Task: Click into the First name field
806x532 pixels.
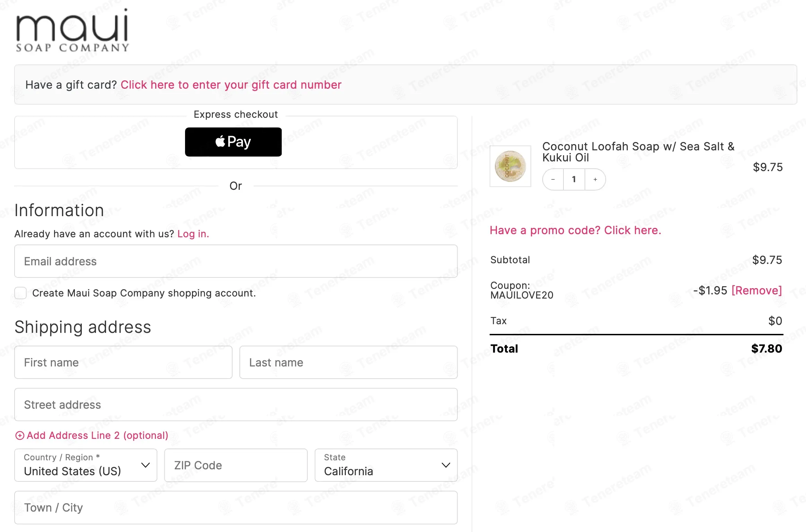Action: click(123, 362)
